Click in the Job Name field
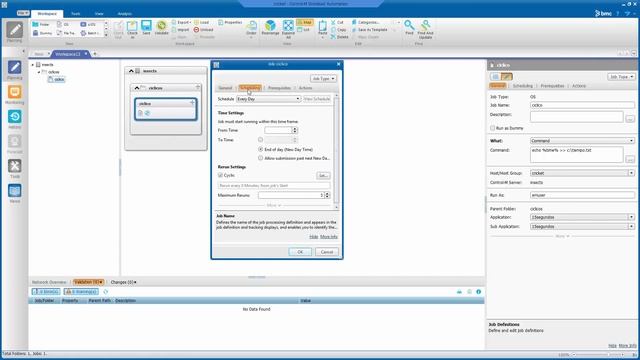 582,105
